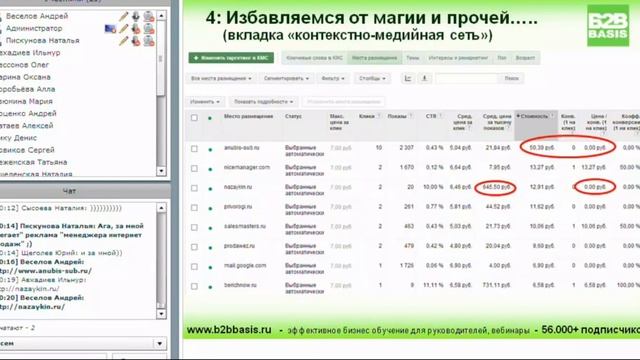
Task: Switch to the Интересы и ремаркетинг tab
Action: (x=458, y=58)
